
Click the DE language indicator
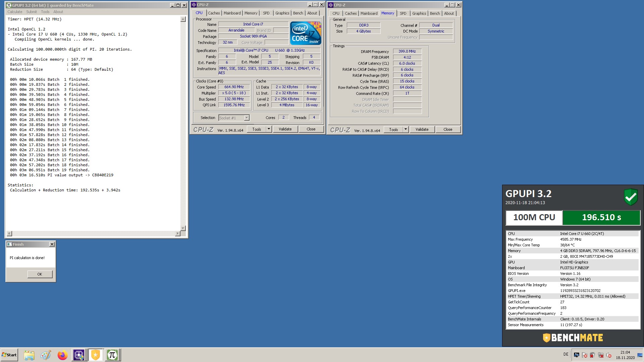566,354
